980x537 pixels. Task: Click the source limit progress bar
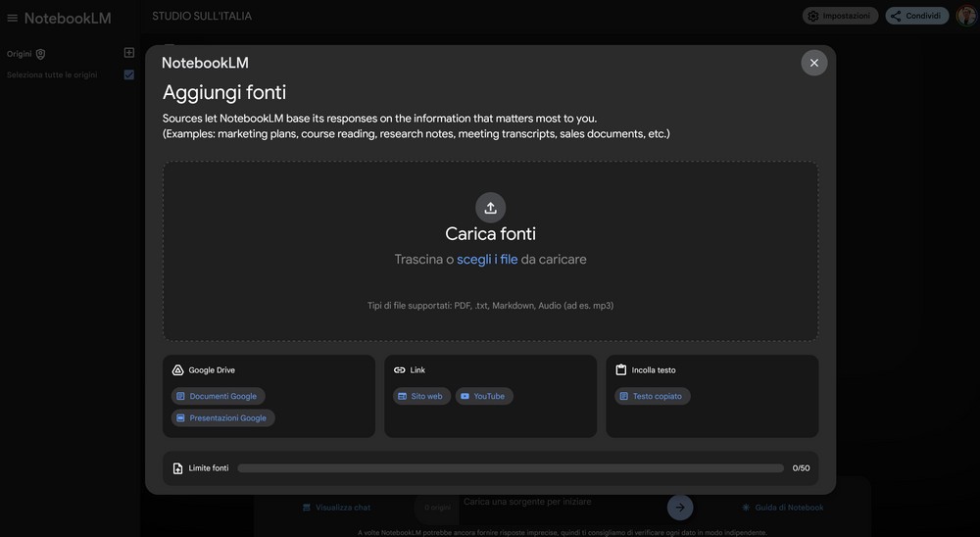[x=510, y=468]
